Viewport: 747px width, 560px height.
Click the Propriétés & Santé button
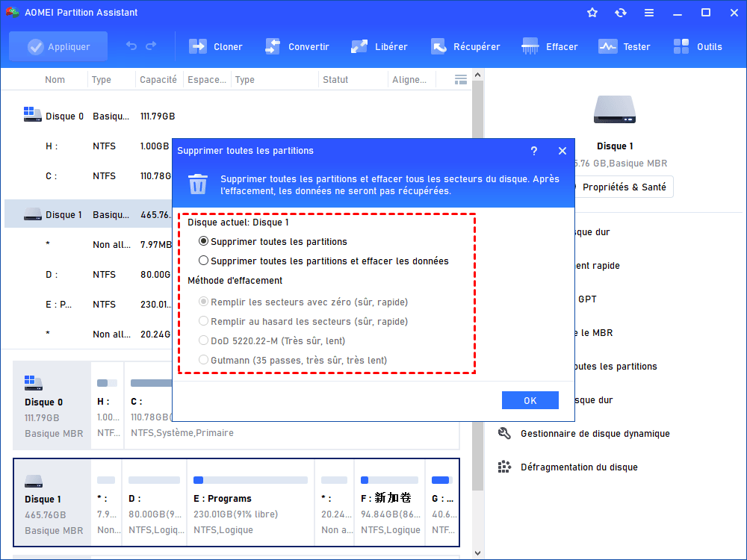[624, 187]
